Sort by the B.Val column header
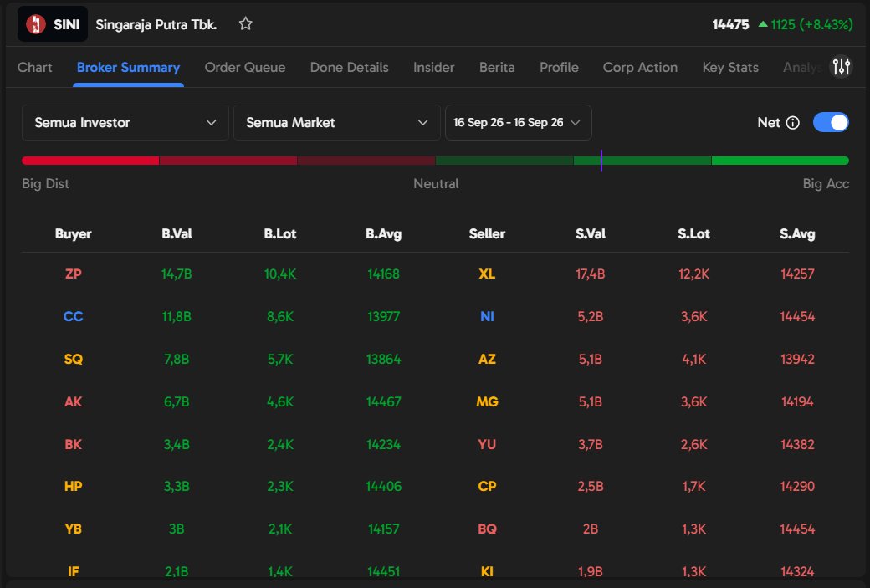Viewport: 870px width, 588px height. click(x=177, y=233)
